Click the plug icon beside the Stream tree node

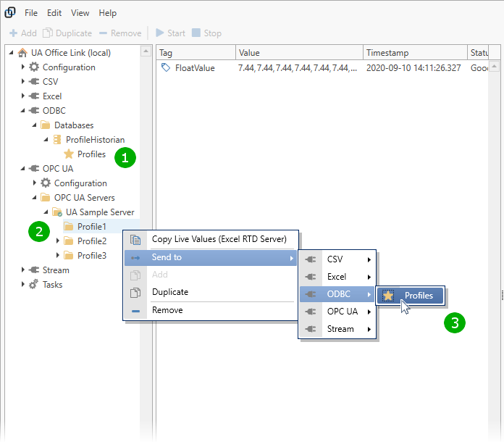pos(34,270)
